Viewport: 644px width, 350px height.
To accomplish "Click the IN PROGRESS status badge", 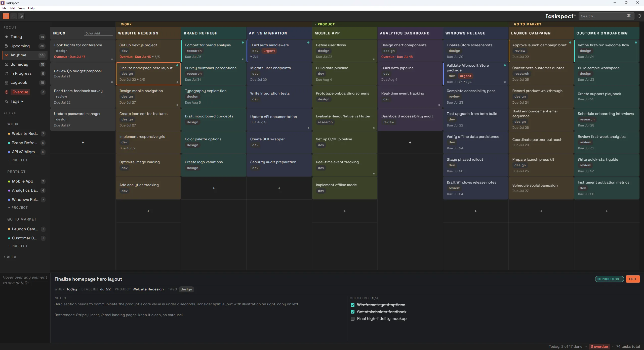I will (609, 279).
